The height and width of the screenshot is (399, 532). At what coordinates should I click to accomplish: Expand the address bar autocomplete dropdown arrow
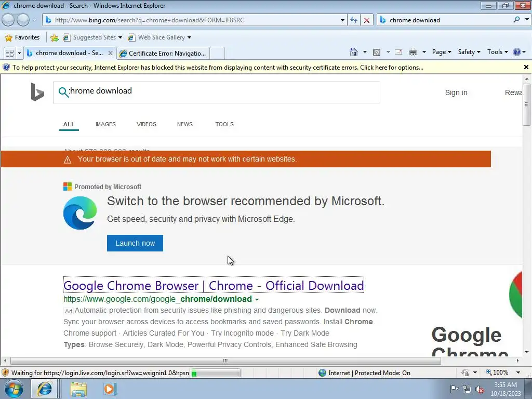[x=342, y=20]
